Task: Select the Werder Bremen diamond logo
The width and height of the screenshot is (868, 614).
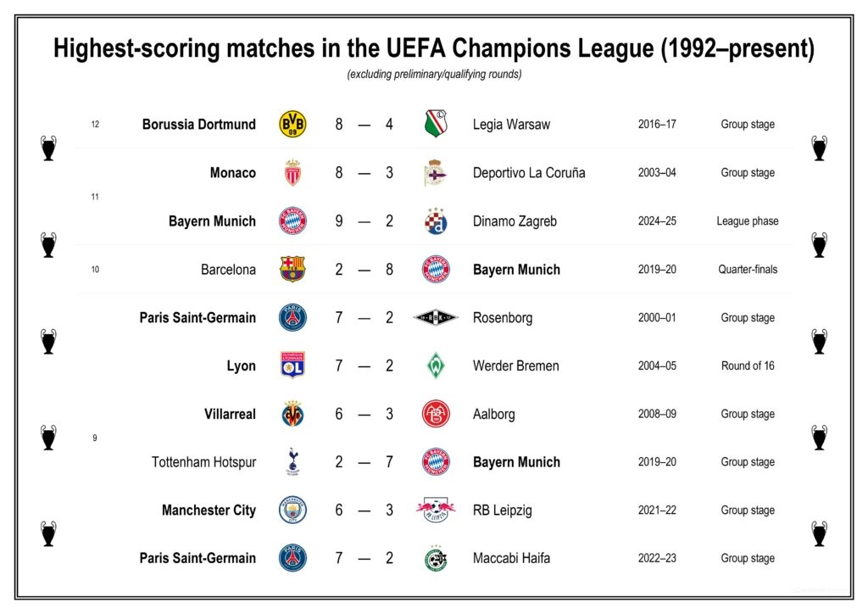Action: (436, 366)
